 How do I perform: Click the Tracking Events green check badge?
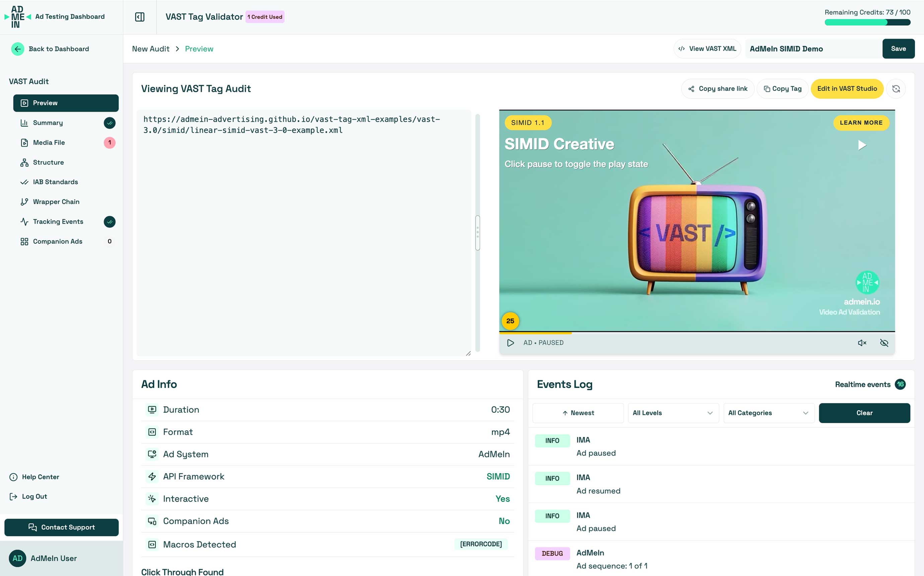109,222
